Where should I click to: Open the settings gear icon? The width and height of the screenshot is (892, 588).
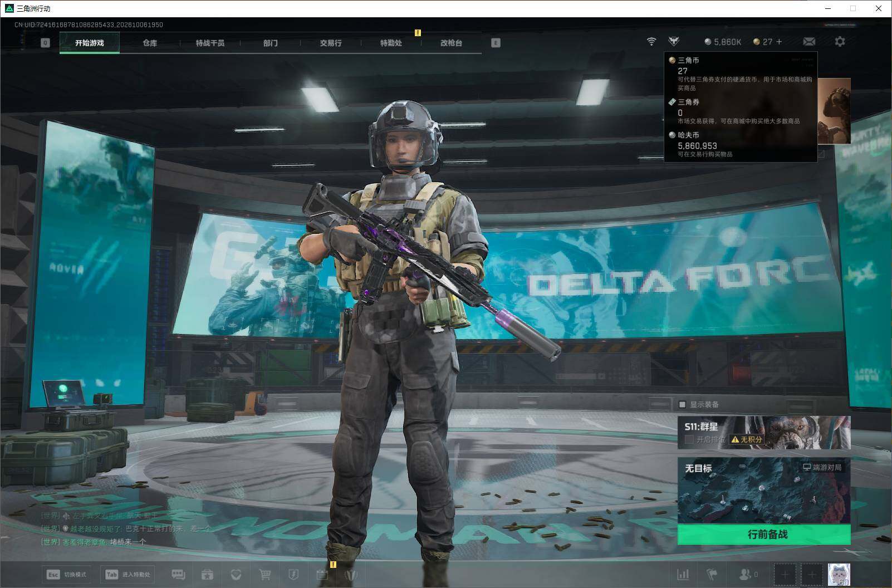(x=840, y=42)
